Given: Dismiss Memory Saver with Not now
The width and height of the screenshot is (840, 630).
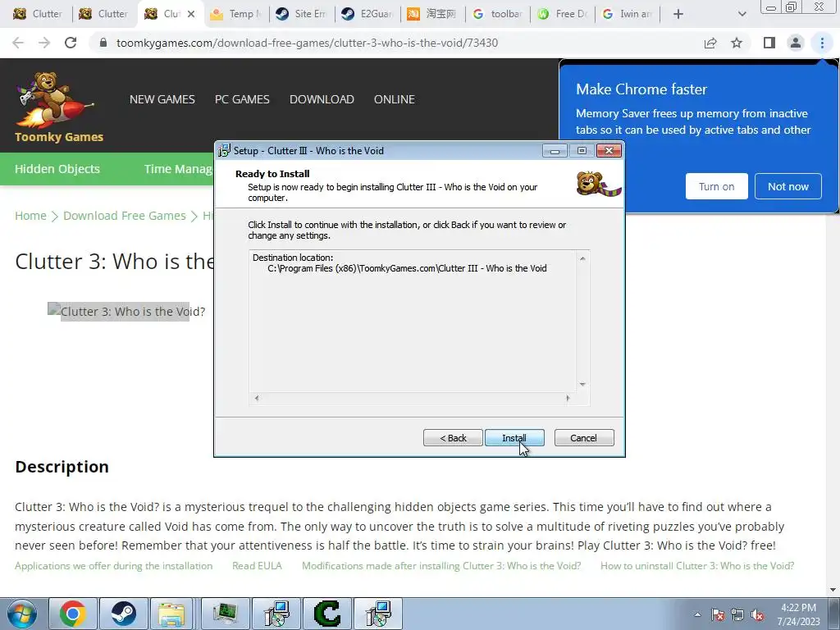Looking at the screenshot, I should [x=788, y=186].
